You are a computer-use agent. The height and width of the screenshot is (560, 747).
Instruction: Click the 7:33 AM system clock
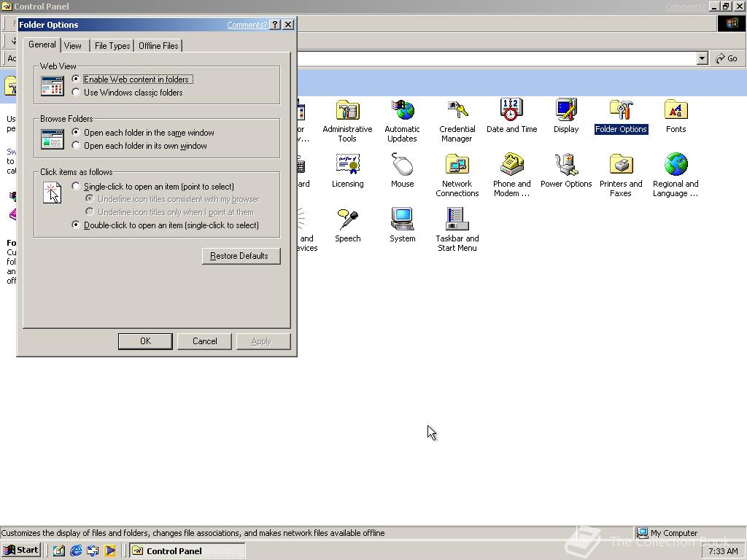click(x=723, y=551)
